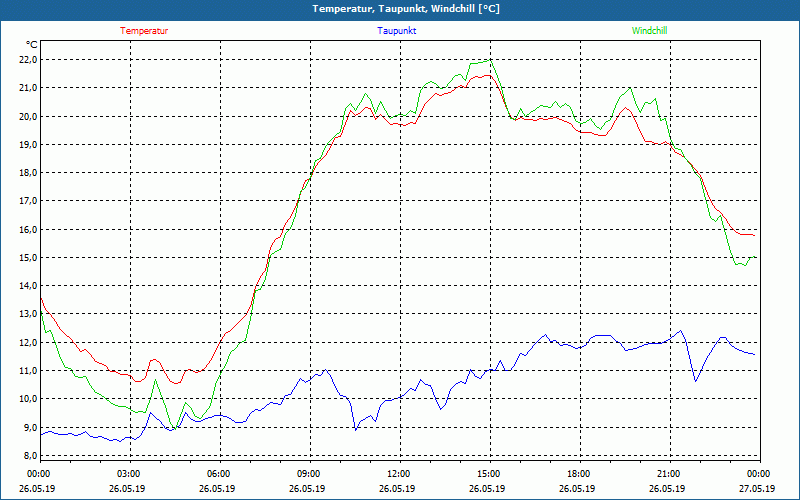This screenshot has height=500, width=800.
Task: Click the 14,0 y-axis value
Action: click(29, 285)
